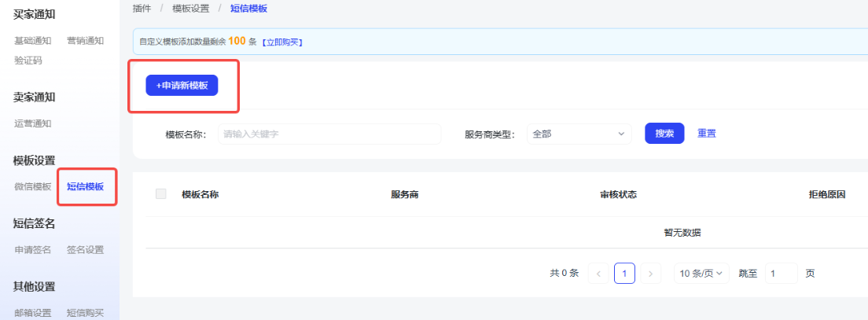Select 验证码 in the sidebar
The height and width of the screenshot is (320, 868).
28,60
